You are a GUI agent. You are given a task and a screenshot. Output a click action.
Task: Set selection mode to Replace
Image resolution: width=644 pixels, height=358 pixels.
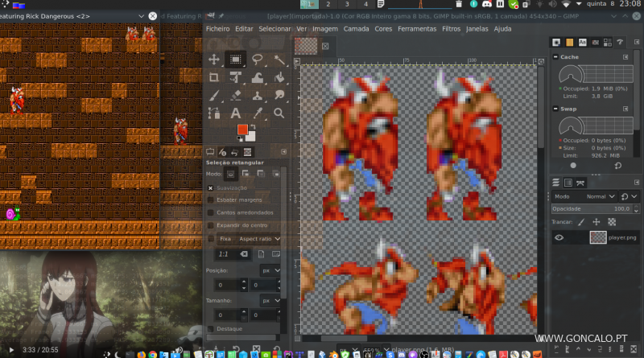(x=231, y=174)
